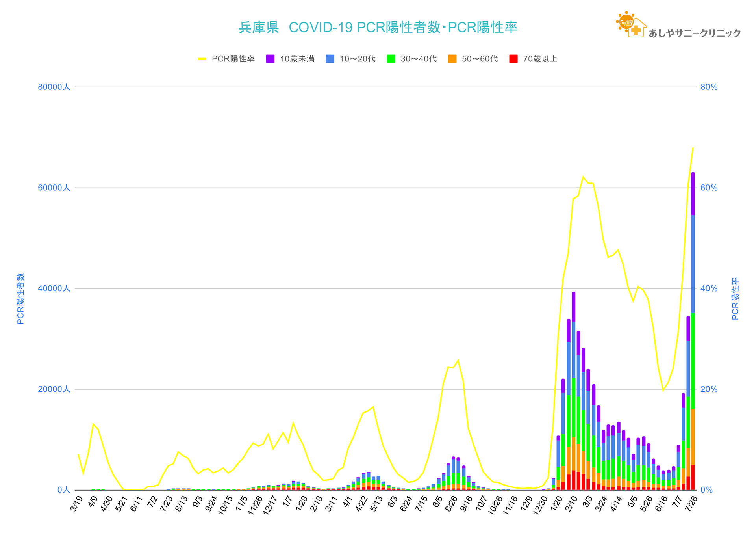Click the blue 10〜20代 legend swatch
The width and height of the screenshot is (756, 534).
click(330, 59)
